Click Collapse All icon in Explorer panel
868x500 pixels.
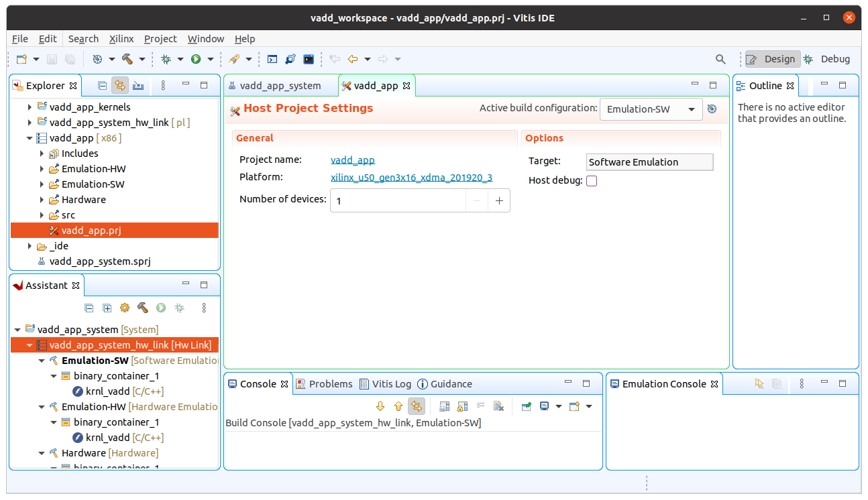click(102, 86)
